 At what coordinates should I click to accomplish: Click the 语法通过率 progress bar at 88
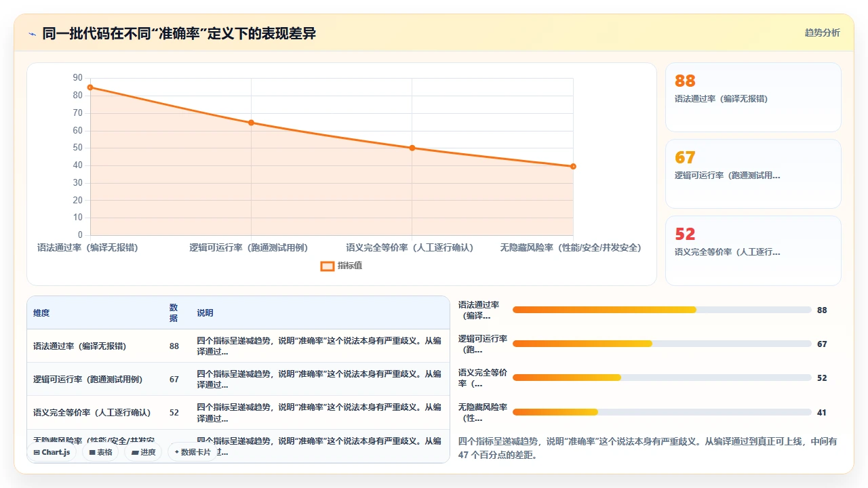pyautogui.click(x=662, y=310)
